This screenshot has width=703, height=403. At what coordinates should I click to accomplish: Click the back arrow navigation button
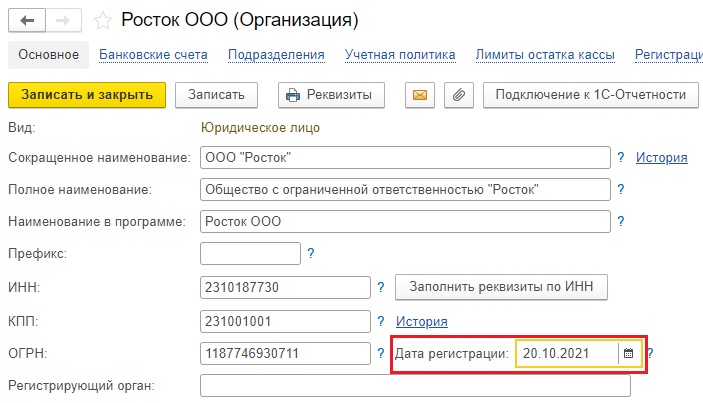pos(27,21)
